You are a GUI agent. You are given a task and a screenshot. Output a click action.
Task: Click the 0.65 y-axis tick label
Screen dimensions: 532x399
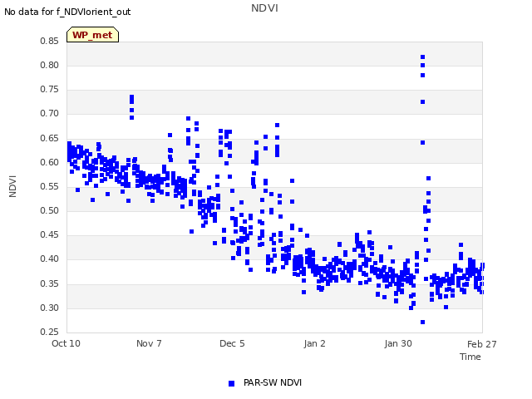(x=49, y=138)
